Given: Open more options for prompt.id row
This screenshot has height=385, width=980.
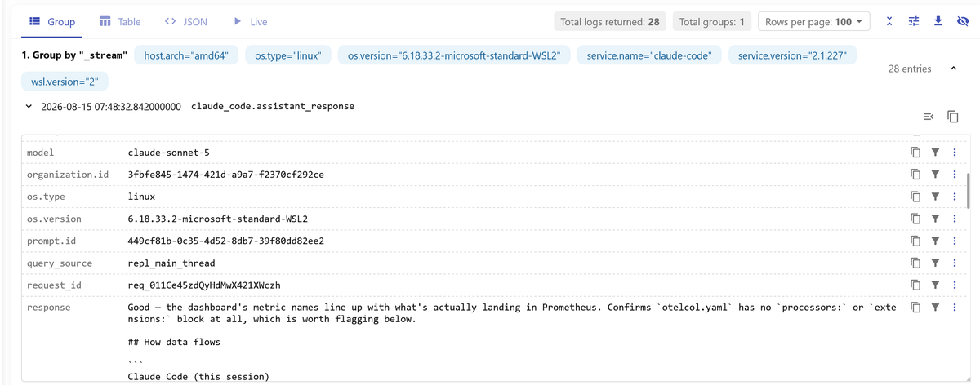Looking at the screenshot, I should (x=954, y=241).
